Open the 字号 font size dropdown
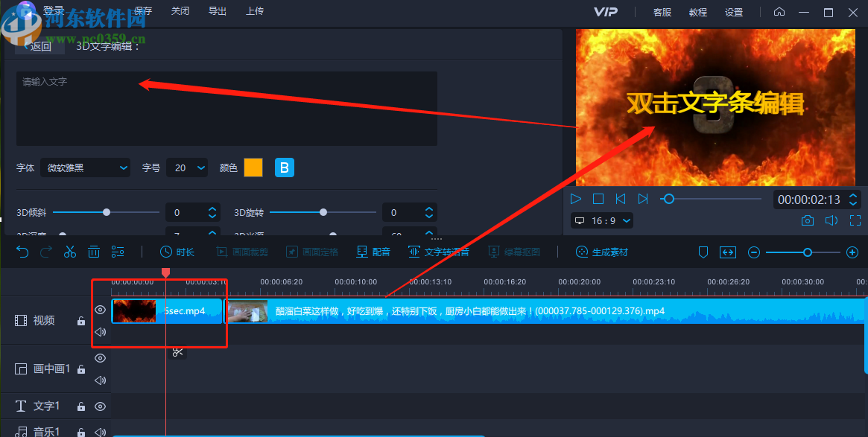 point(187,168)
